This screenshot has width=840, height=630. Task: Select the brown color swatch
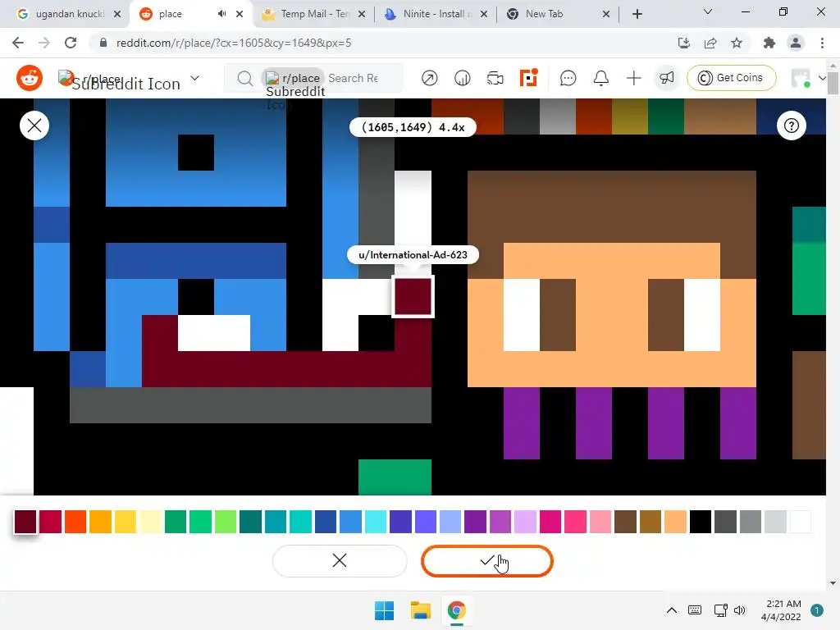[x=625, y=522]
